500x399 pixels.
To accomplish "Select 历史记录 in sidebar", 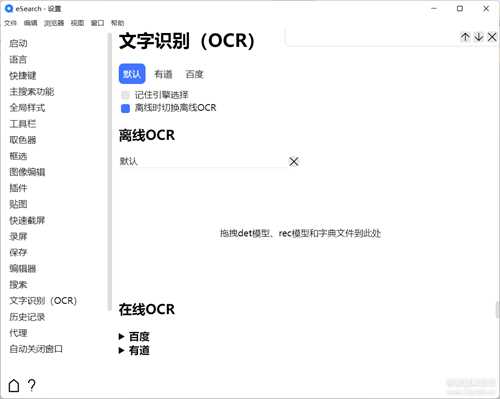I will click(27, 317).
